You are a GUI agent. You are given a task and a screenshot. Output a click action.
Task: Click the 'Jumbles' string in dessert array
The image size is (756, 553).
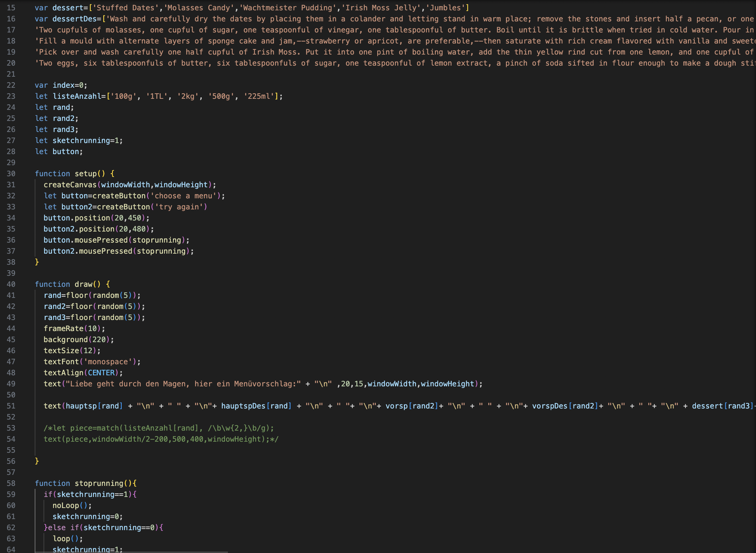point(445,8)
